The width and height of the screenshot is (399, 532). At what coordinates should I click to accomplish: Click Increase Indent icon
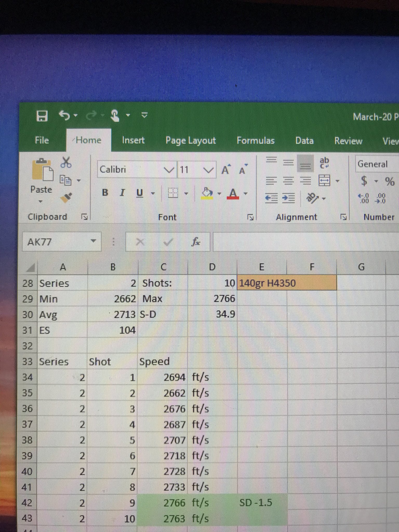(289, 198)
